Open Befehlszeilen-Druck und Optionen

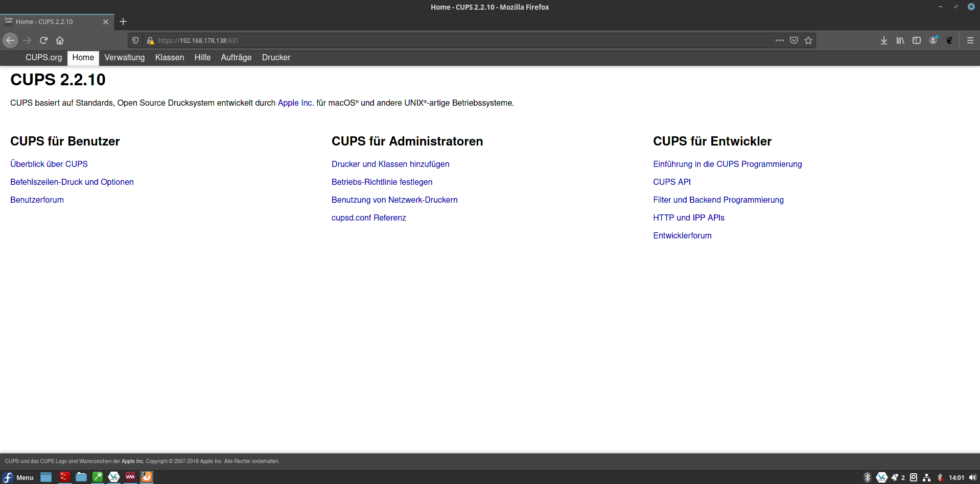point(72,182)
